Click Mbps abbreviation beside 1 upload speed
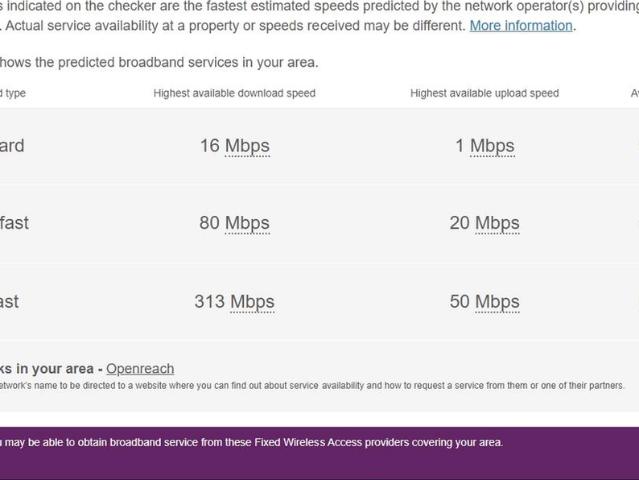The height and width of the screenshot is (480, 639). click(x=492, y=146)
